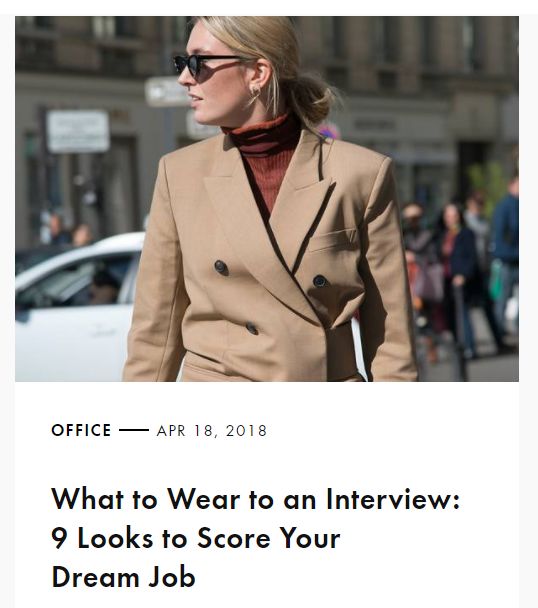Viewport: 538px width, 608px height.
Task: Click the gold earring in the photo
Action: pyautogui.click(x=255, y=94)
